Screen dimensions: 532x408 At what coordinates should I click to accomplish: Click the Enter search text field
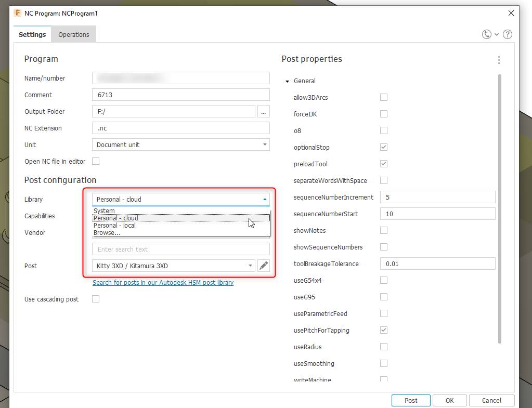181,249
